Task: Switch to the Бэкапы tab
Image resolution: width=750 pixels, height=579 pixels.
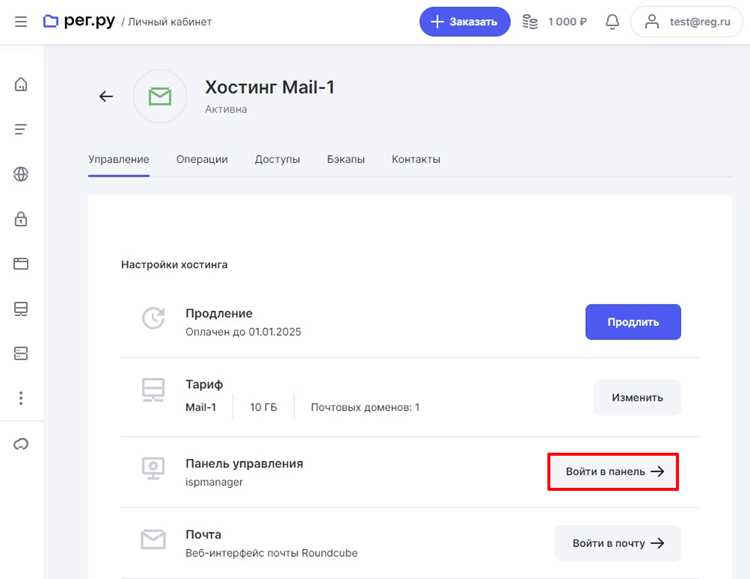Action: 346,159
